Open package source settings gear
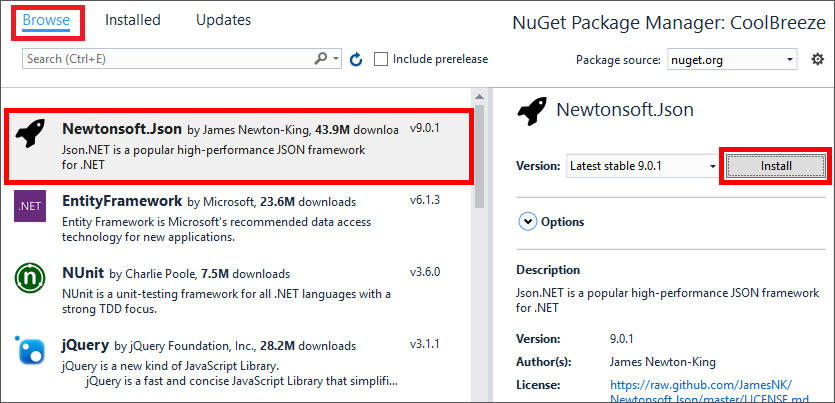 pyautogui.click(x=818, y=60)
